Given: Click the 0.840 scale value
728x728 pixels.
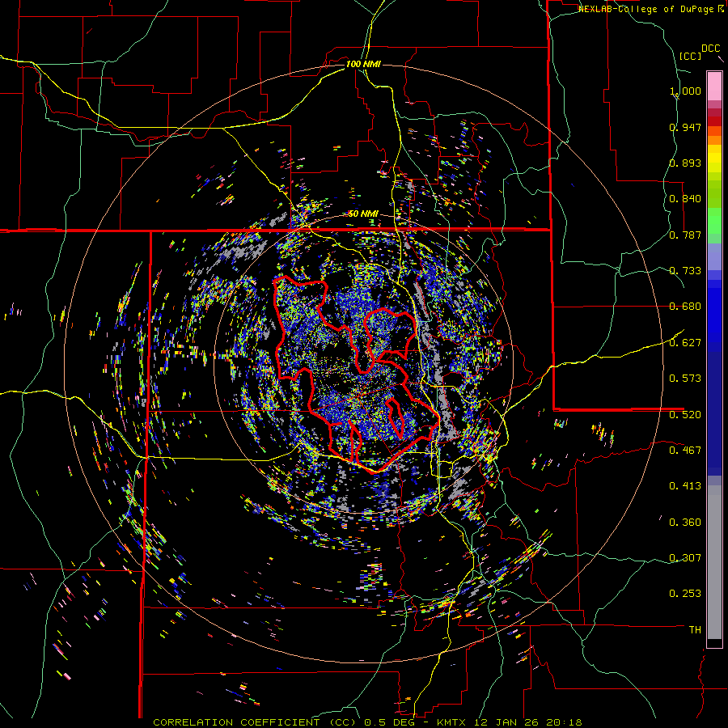Looking at the screenshot, I should coord(685,199).
